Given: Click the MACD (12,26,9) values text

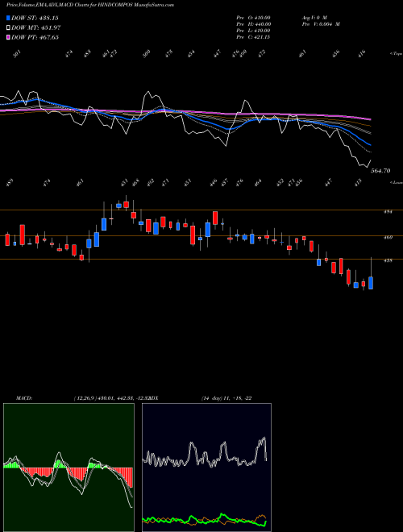Looking at the screenshot, I should (110, 398).
